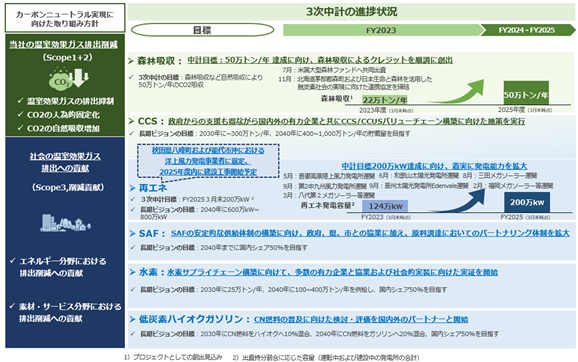578x362 pixels.
Task: Click the blue 124万kW capacity bar
Action: 385,206
